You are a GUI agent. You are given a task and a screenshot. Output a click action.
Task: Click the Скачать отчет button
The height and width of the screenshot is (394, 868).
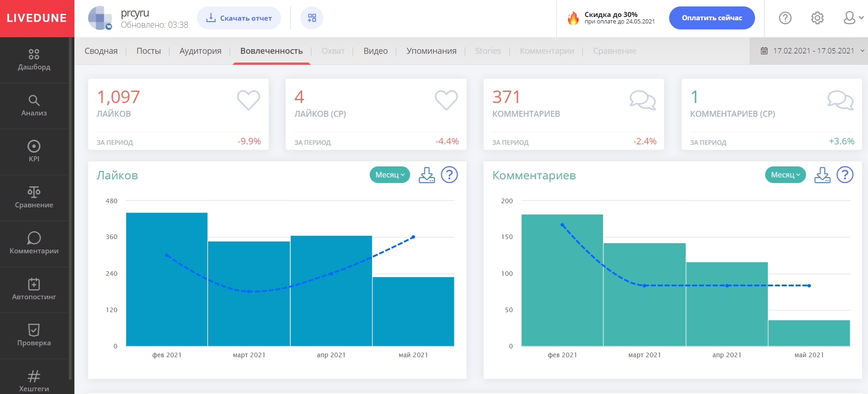pyautogui.click(x=239, y=18)
